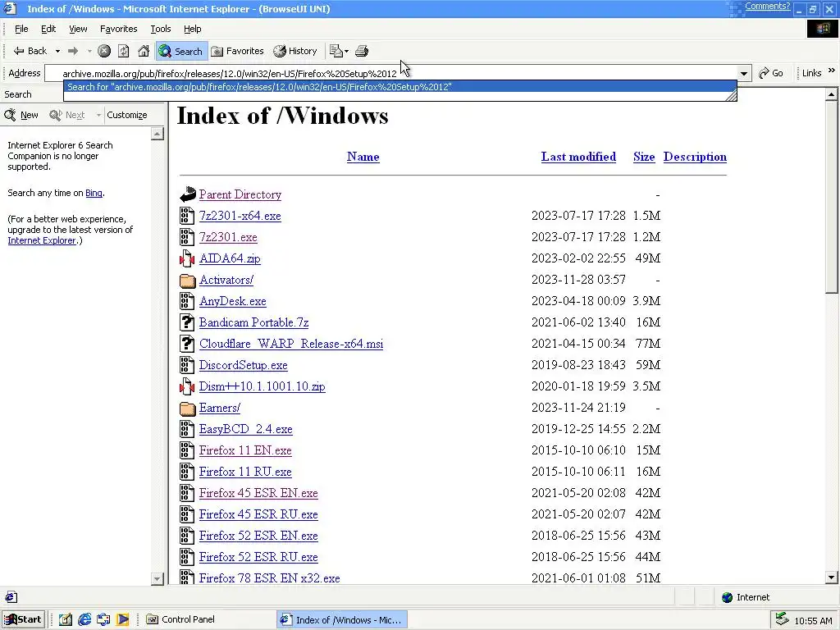This screenshot has height=630, width=840.
Task: Download AnyDesk.exe link
Action: 232,301
